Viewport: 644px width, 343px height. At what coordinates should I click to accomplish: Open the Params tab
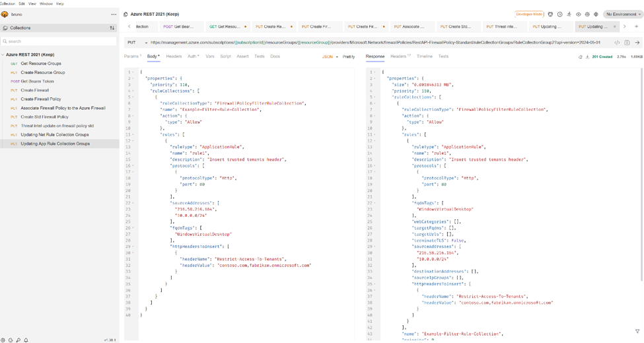pos(132,57)
